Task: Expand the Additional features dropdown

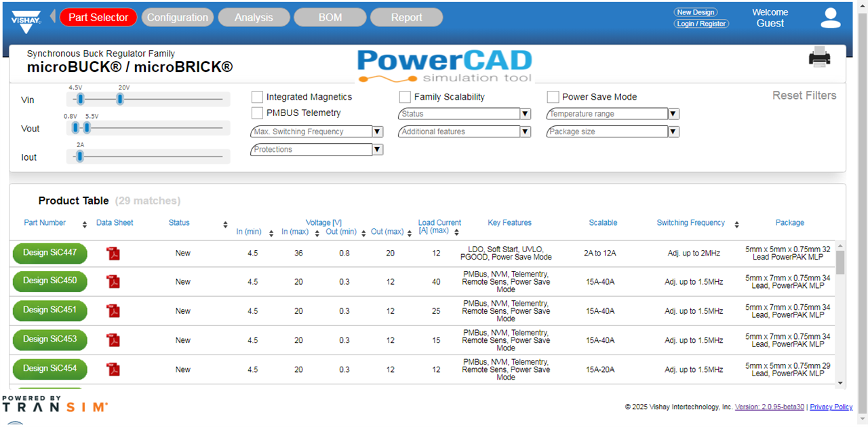Action: point(465,131)
